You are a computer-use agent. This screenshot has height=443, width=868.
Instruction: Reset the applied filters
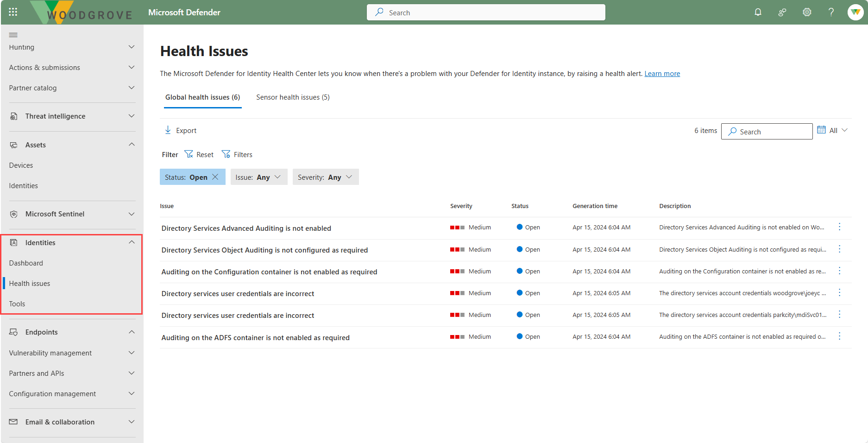[199, 154]
